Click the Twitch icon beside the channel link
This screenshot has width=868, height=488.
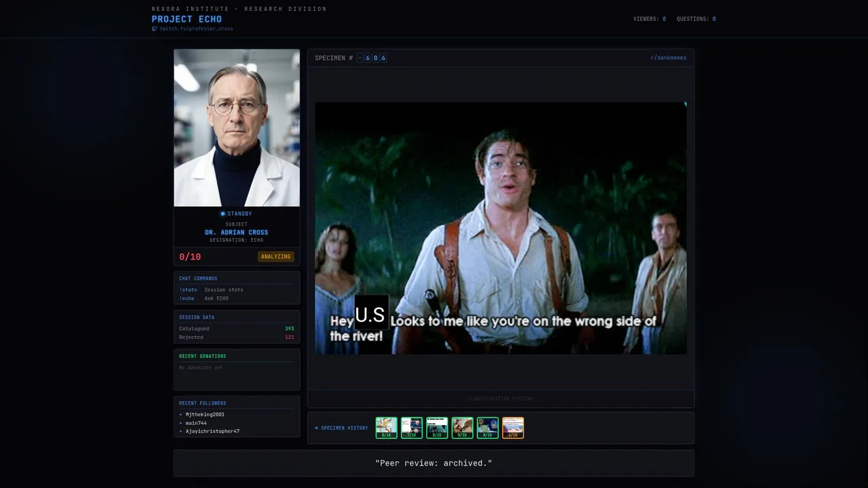[x=155, y=29]
